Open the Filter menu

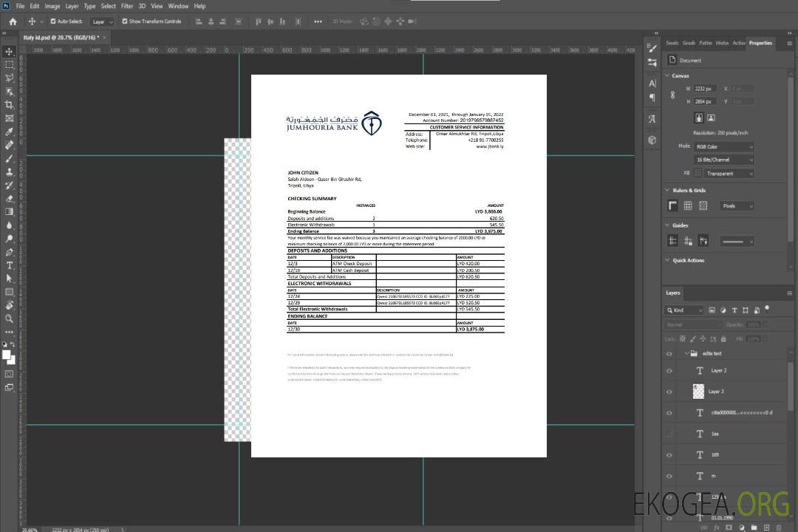(x=127, y=6)
